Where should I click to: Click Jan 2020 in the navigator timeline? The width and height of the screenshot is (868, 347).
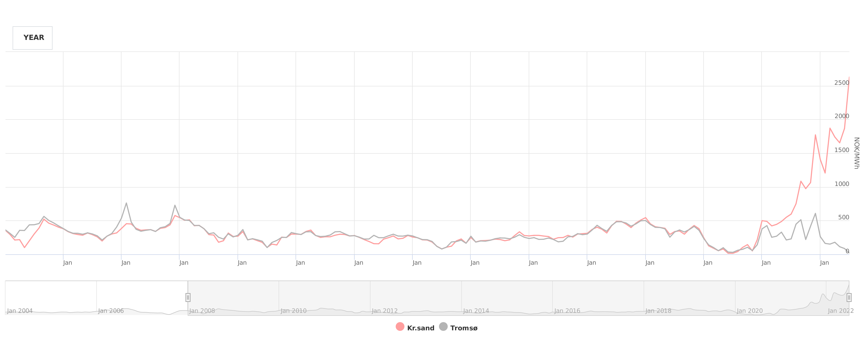tap(750, 311)
